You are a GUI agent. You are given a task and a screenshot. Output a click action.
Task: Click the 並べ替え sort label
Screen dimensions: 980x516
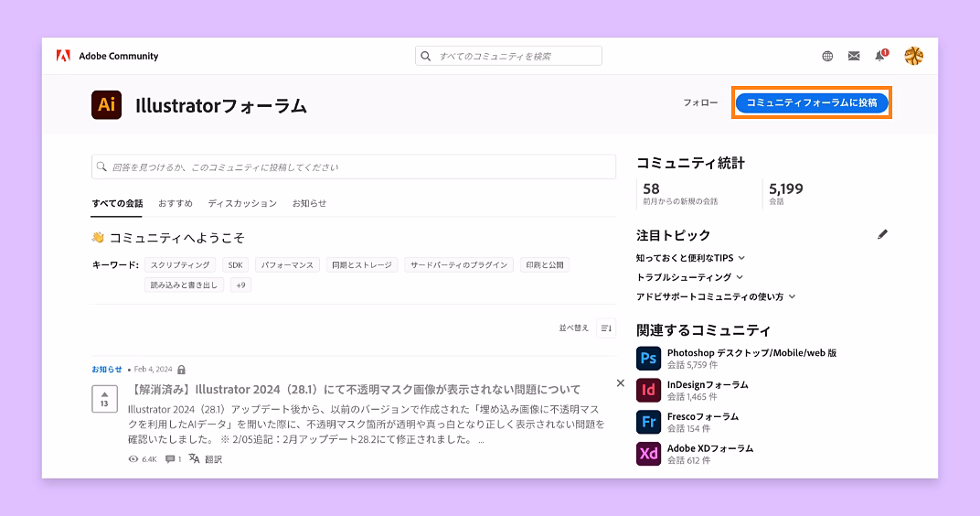tap(574, 328)
